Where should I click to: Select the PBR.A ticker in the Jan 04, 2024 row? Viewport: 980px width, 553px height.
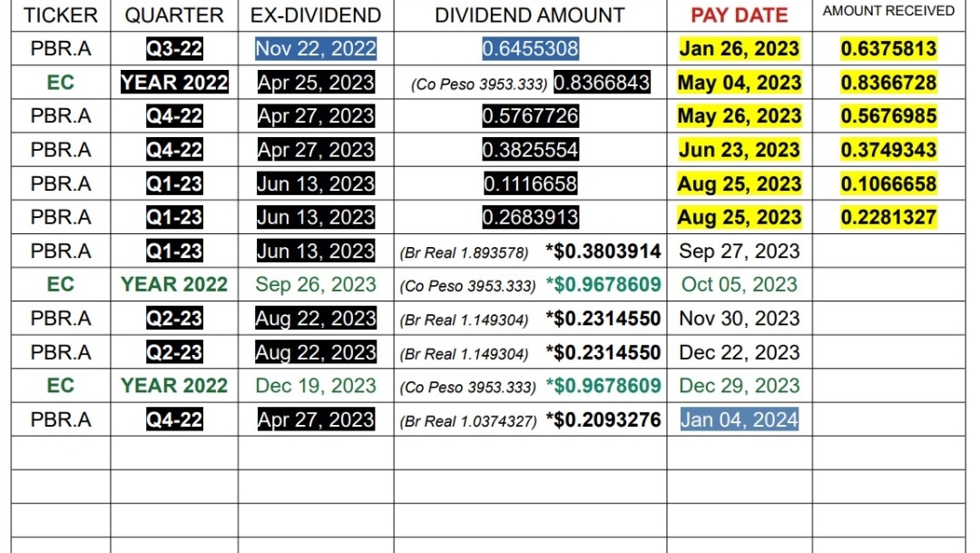click(61, 420)
